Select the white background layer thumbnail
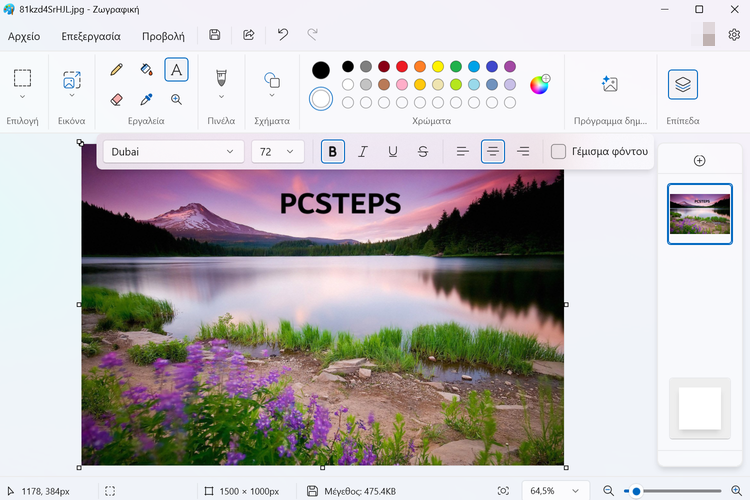Image resolution: width=750 pixels, height=500 pixels. click(x=700, y=408)
